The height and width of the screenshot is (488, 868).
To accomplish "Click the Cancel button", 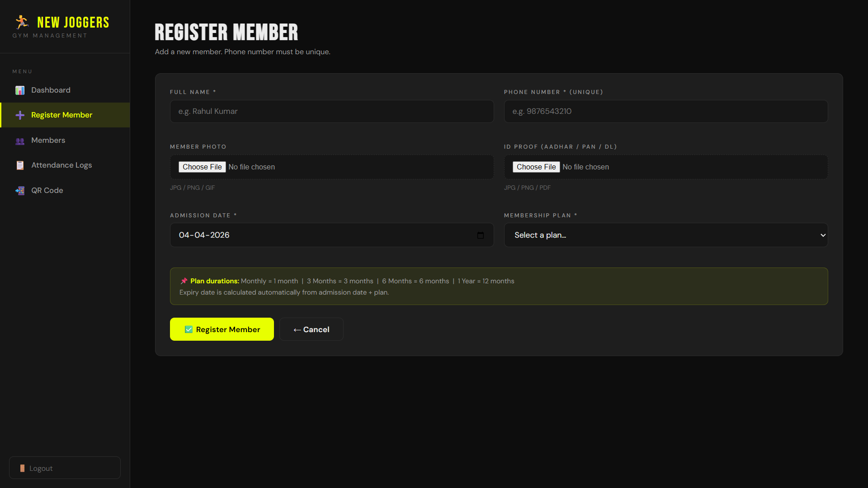I will 311,329.
